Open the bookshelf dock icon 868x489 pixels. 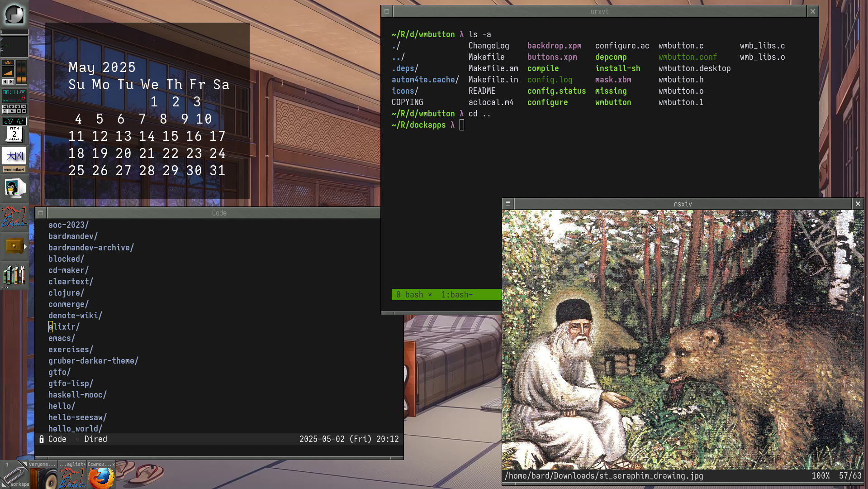tap(14, 275)
